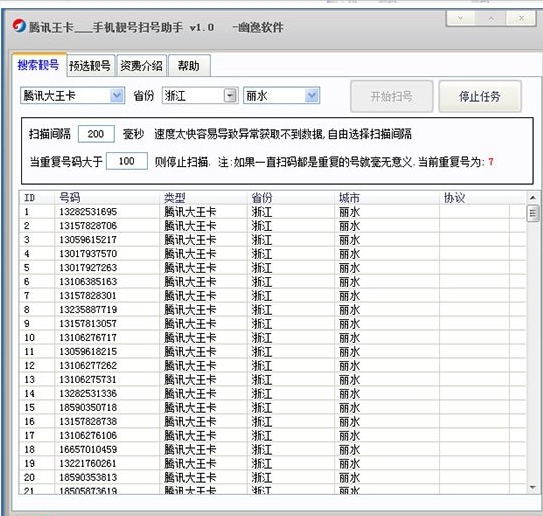Click the list scrollbar down arrow
543x516 pixels.
pos(533,488)
